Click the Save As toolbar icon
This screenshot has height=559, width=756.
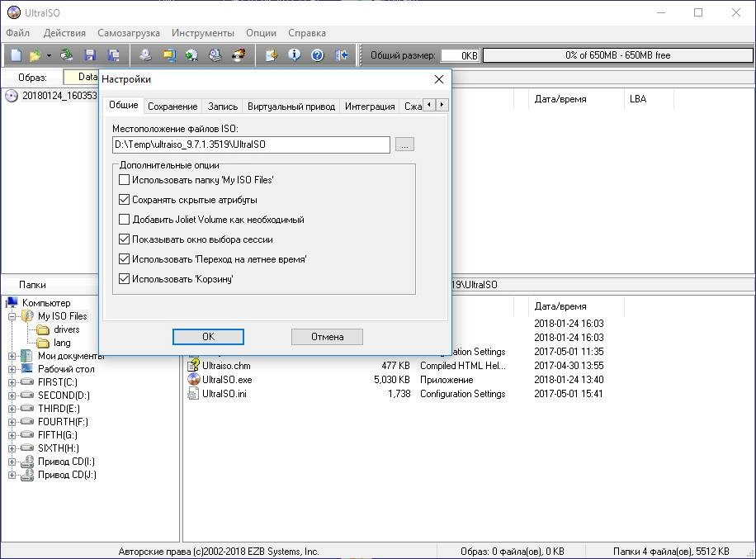point(113,55)
